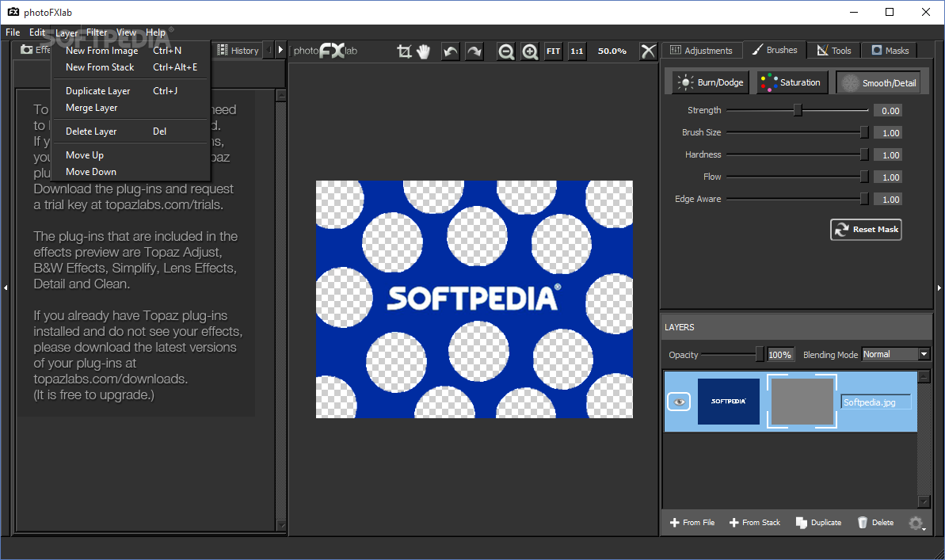The height and width of the screenshot is (560, 945).
Task: Click the Opacity 100% value field
Action: click(780, 355)
